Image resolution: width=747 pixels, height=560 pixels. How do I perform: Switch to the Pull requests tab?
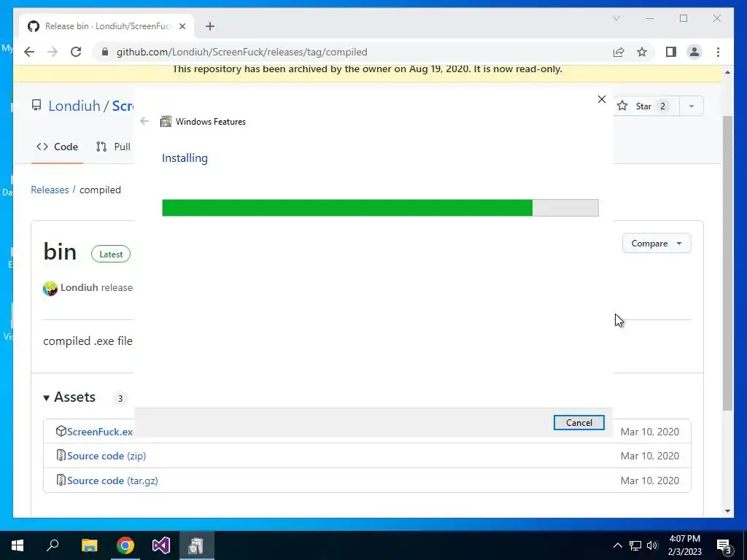pyautogui.click(x=113, y=147)
